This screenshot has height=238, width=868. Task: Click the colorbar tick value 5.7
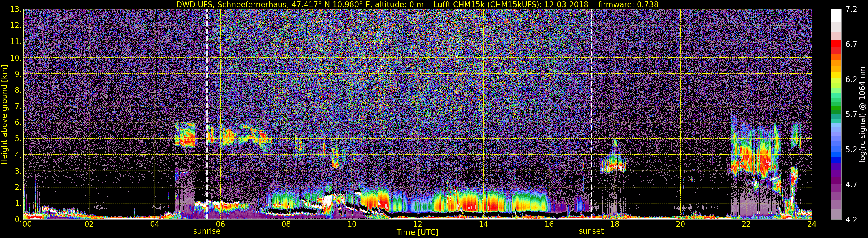(851, 115)
